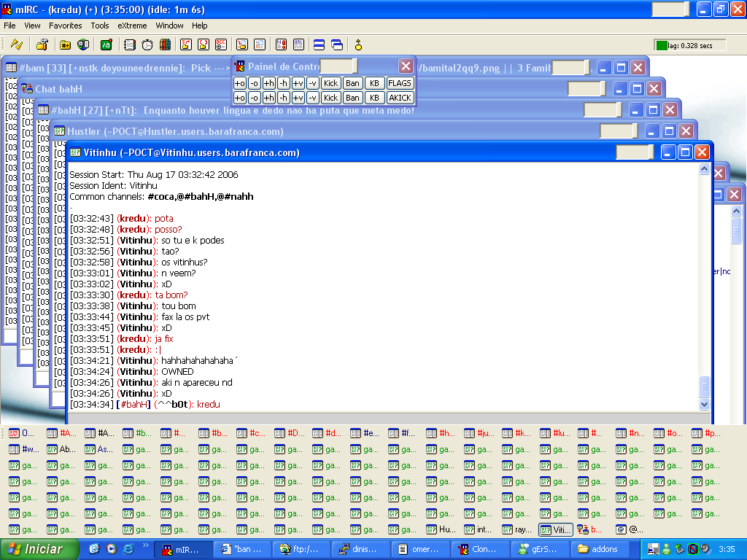The image size is (747, 560).
Task: Open the DCC options toolbar icon
Action: click(x=221, y=44)
